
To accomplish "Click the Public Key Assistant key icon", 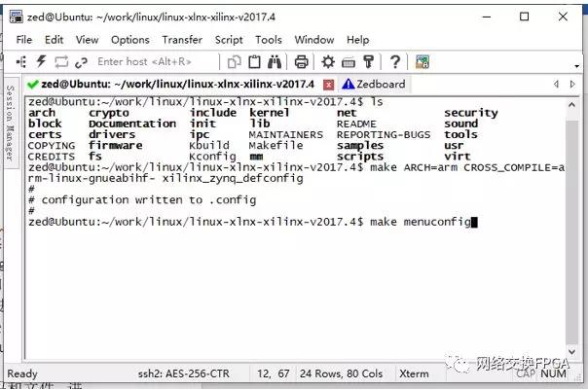I will (x=369, y=62).
